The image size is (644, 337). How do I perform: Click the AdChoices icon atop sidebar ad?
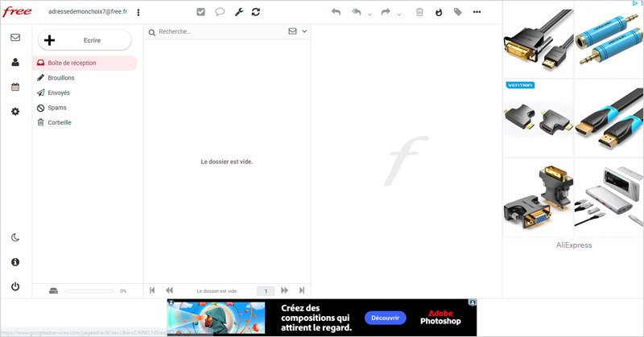[x=637, y=3]
